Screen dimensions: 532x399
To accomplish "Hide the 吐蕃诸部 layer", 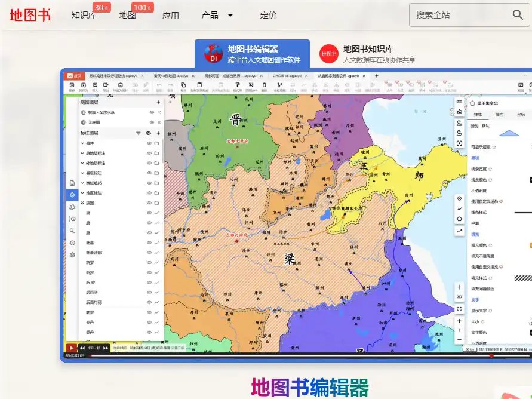I will [149, 253].
